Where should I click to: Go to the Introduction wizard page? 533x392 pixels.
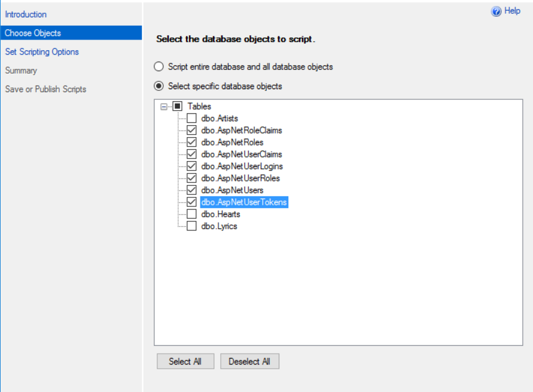click(x=26, y=14)
